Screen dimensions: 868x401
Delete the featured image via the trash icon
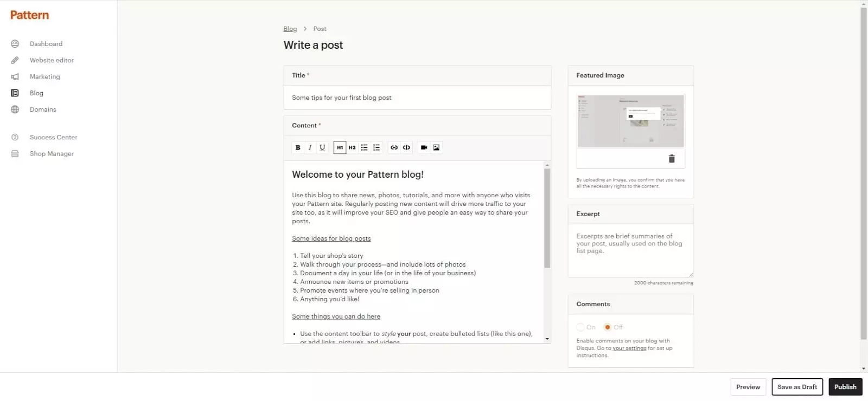pyautogui.click(x=671, y=159)
